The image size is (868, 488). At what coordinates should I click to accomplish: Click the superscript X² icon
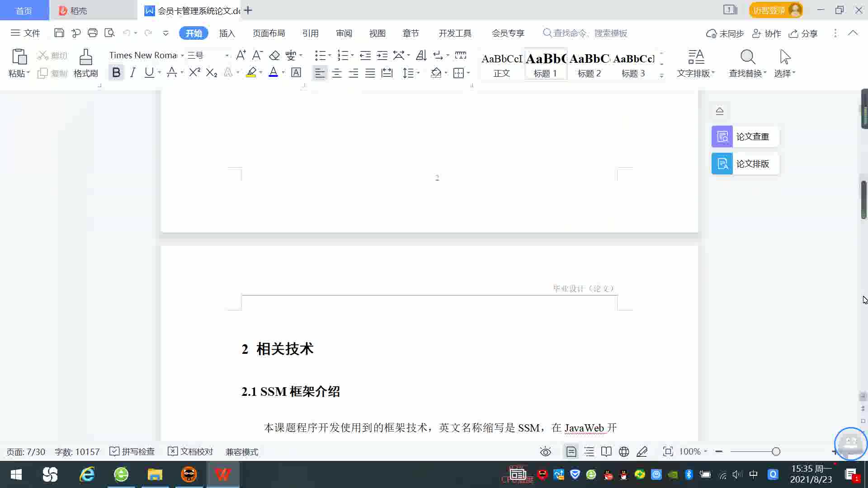point(194,73)
